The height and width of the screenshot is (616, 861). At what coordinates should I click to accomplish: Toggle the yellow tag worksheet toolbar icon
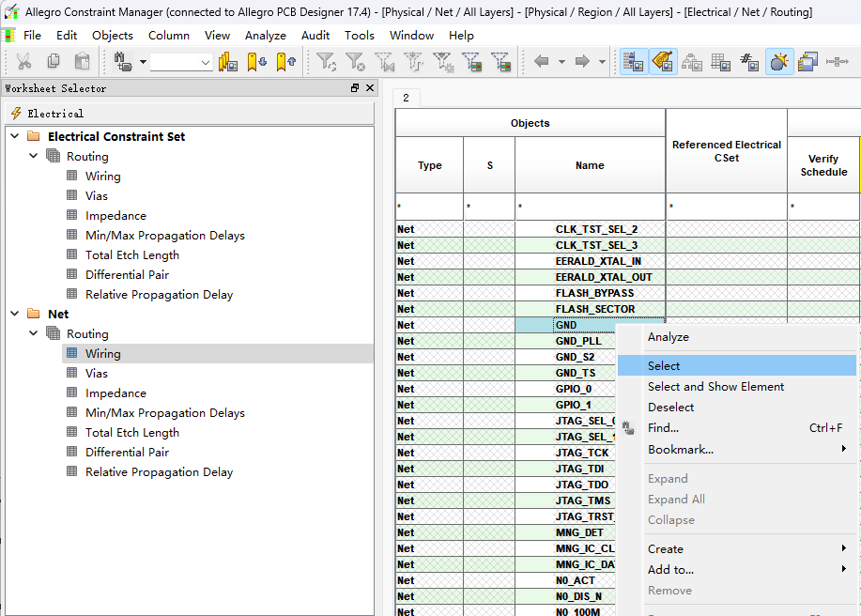click(x=663, y=61)
